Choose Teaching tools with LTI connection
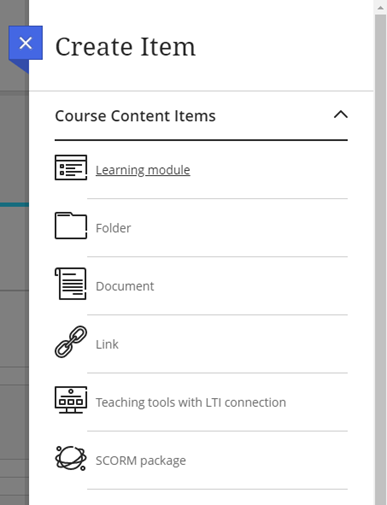The image size is (387, 505). (x=191, y=402)
